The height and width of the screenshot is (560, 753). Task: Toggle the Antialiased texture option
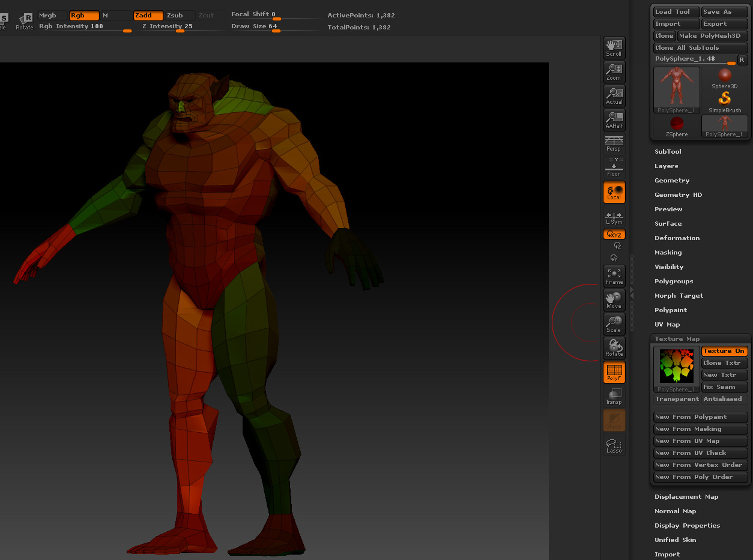724,399
